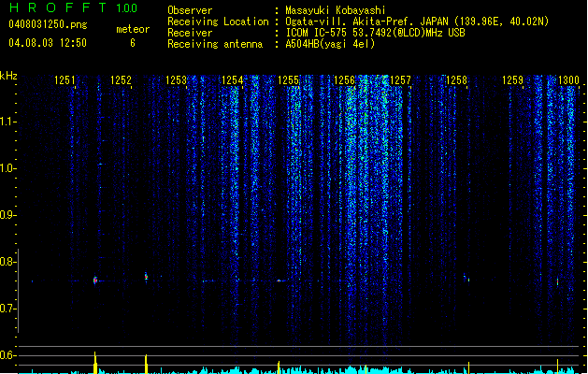
Task: Click the 1252 time marker
Action: point(121,79)
